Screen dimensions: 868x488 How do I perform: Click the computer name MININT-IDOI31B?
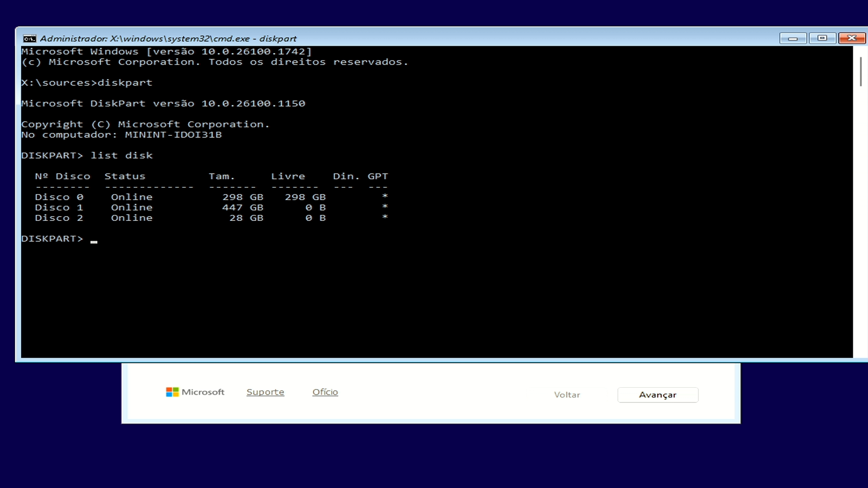(174, 134)
